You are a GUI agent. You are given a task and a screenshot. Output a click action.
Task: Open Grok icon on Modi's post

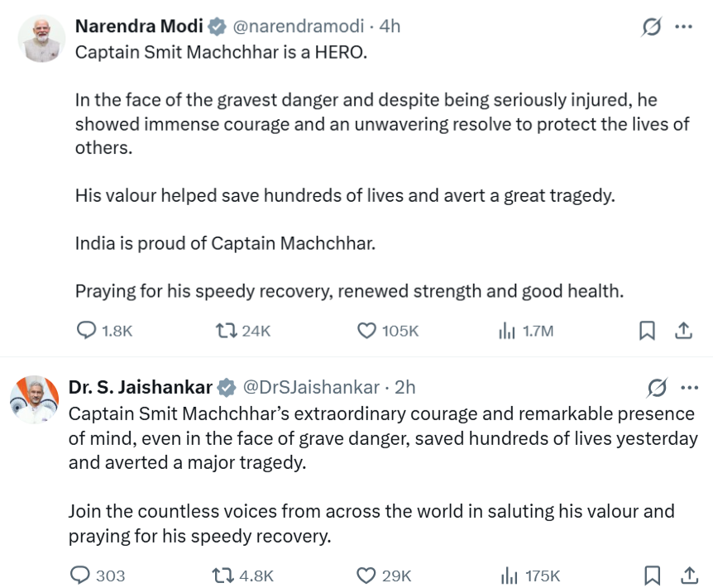point(652,26)
